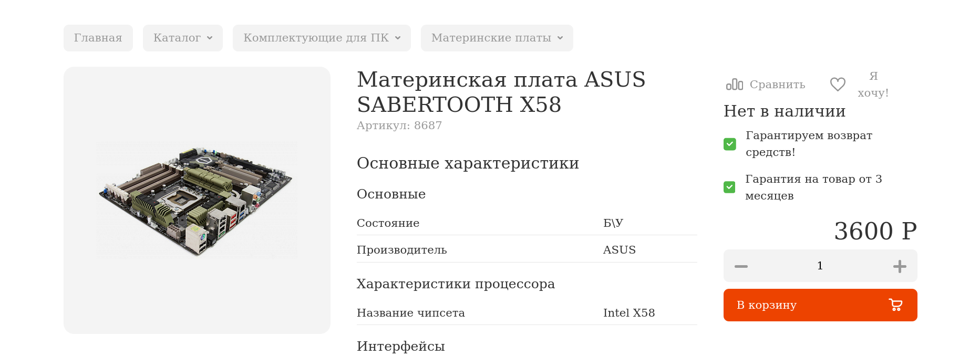980x356 pixels.
Task: Click the green checkmark beside money-back guarantee
Action: click(x=730, y=144)
